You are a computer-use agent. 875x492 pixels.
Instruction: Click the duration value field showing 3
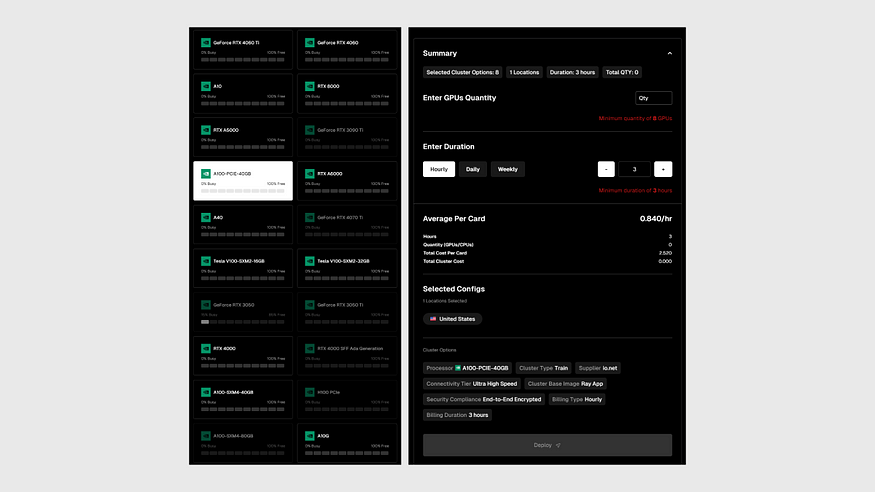(634, 169)
